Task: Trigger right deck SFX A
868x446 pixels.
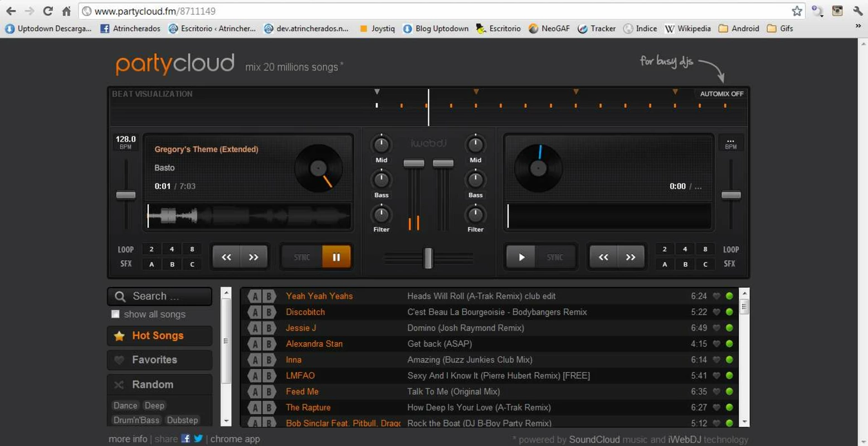Action: pos(665,264)
